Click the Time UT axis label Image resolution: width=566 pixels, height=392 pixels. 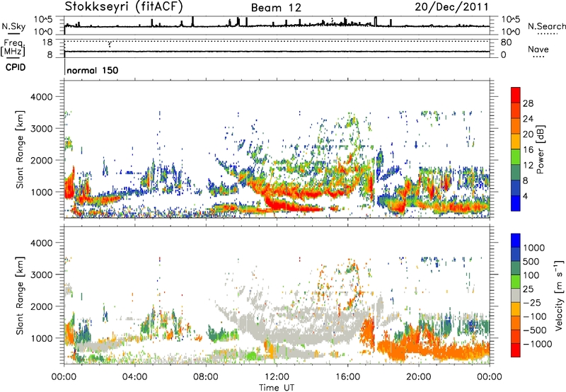277,388
